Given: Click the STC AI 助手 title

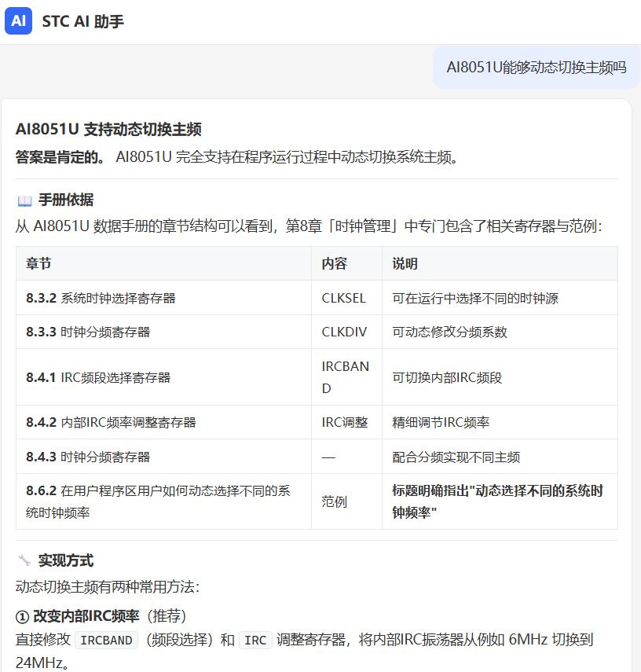Looking at the screenshot, I should [x=82, y=21].
